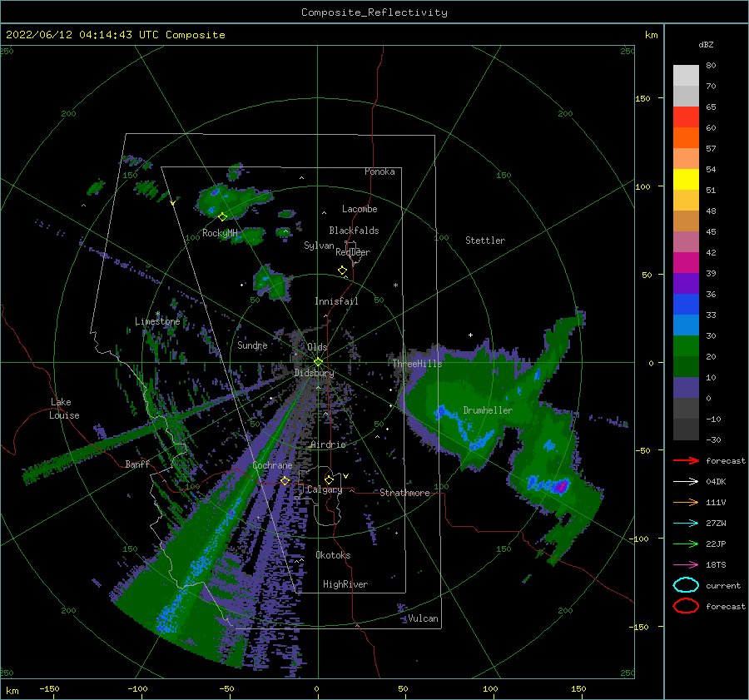Click the km unit label at top right

pos(651,35)
